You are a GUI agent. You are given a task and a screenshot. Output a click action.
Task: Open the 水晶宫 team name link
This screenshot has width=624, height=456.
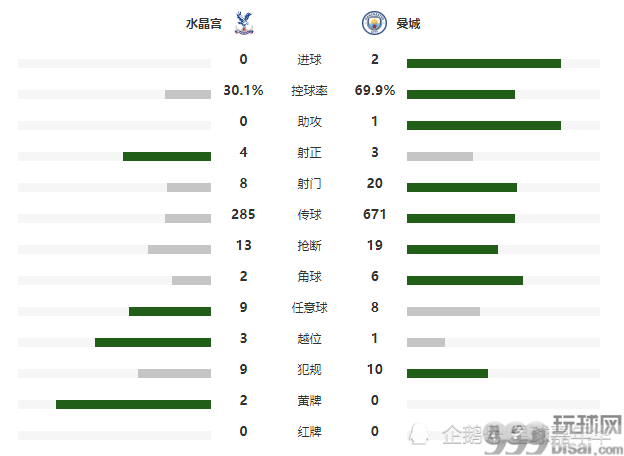203,23
